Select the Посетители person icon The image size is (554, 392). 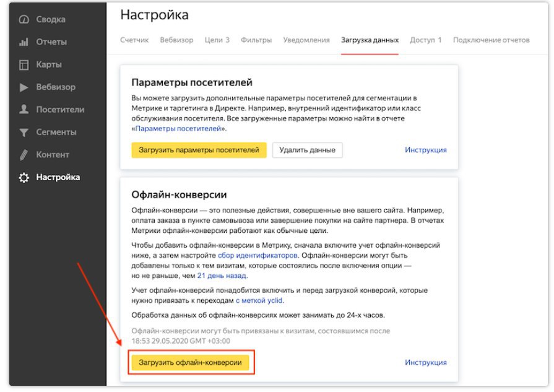click(24, 110)
